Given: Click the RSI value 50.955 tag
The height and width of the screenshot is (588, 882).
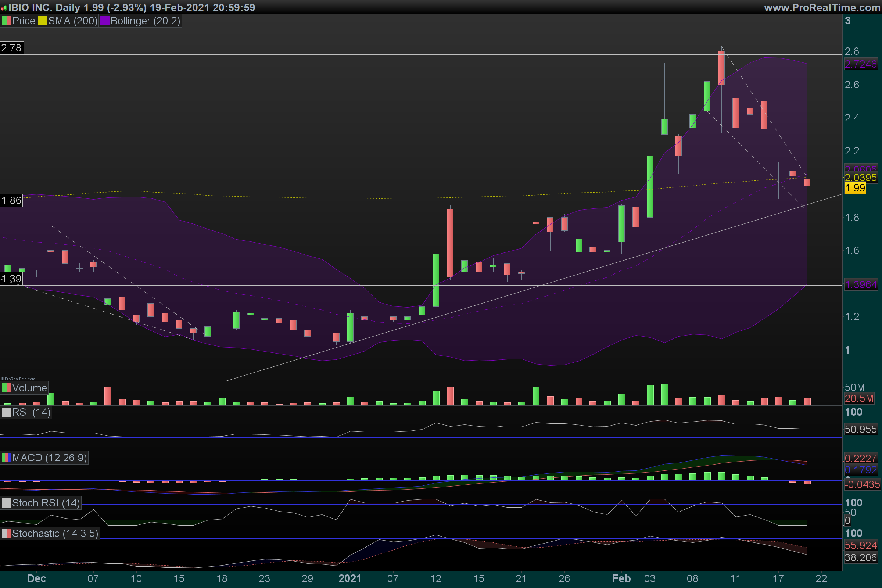Looking at the screenshot, I should (860, 429).
